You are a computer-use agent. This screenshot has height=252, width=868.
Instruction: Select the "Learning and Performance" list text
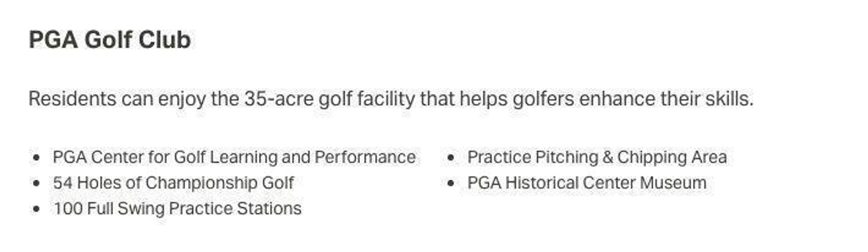click(312, 157)
